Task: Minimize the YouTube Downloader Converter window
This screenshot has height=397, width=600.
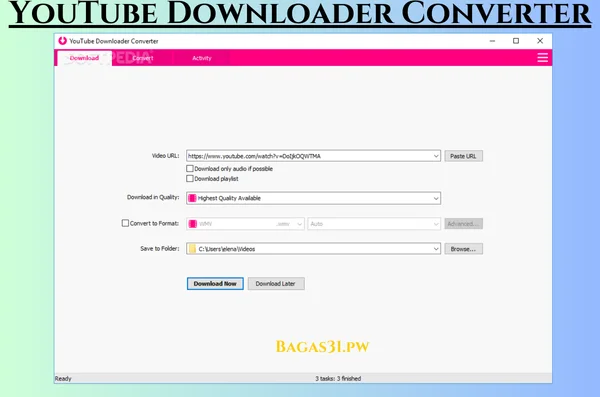Action: 492,41
